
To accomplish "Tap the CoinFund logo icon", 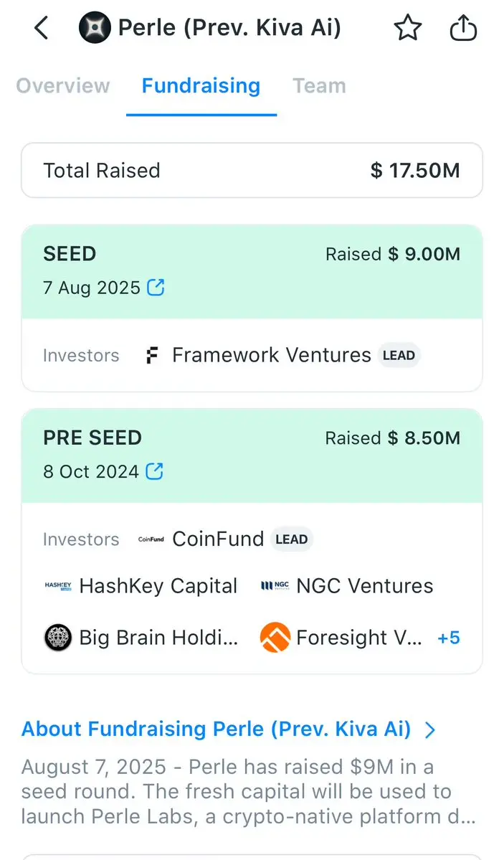I will pyautogui.click(x=151, y=539).
